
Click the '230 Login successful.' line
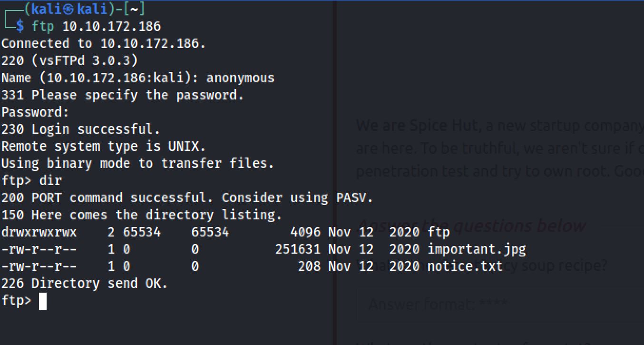click(80, 129)
